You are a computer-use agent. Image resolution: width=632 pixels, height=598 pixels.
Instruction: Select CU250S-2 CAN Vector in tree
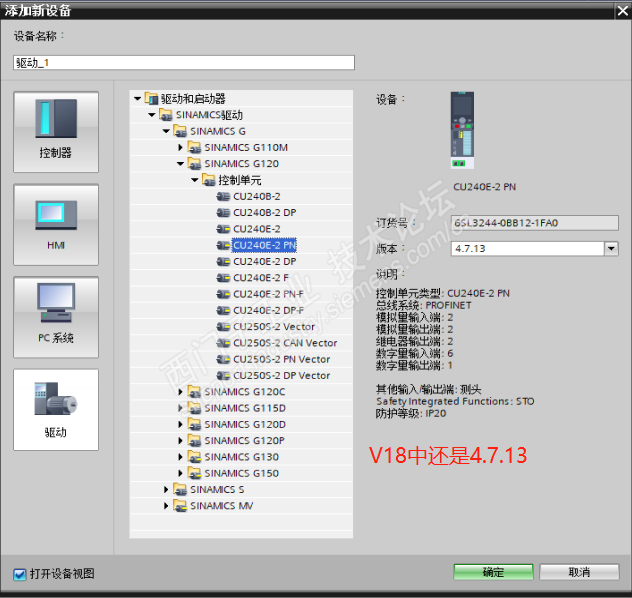(285, 343)
